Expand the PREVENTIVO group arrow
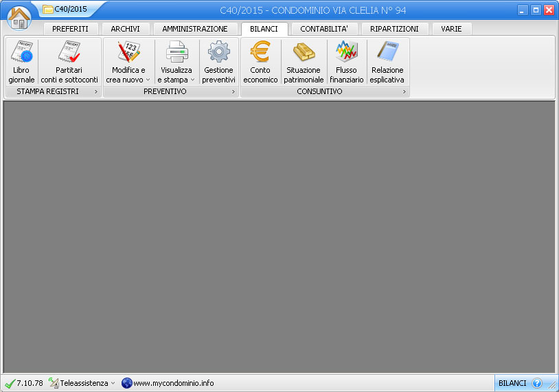Screen dimensions: 559x392 point(233,91)
